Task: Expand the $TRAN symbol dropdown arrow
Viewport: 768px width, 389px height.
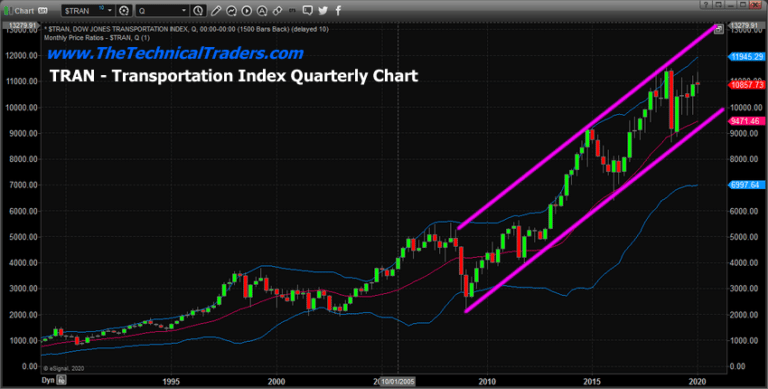Action: (110, 10)
